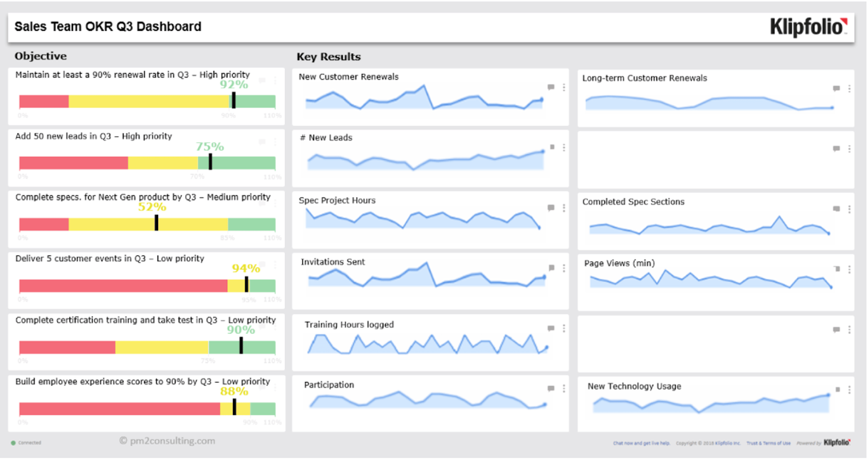Image resolution: width=868 pixels, height=461 pixels.
Task: Open the options menu on Invitations Sent widget
Action: (564, 268)
